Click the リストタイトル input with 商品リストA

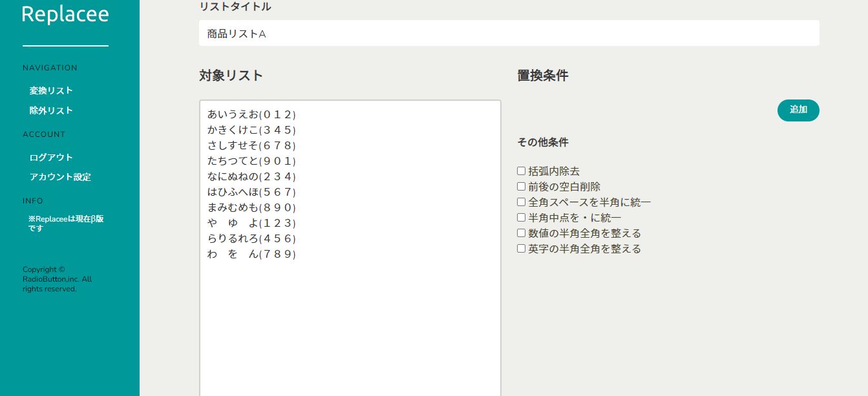[509, 33]
